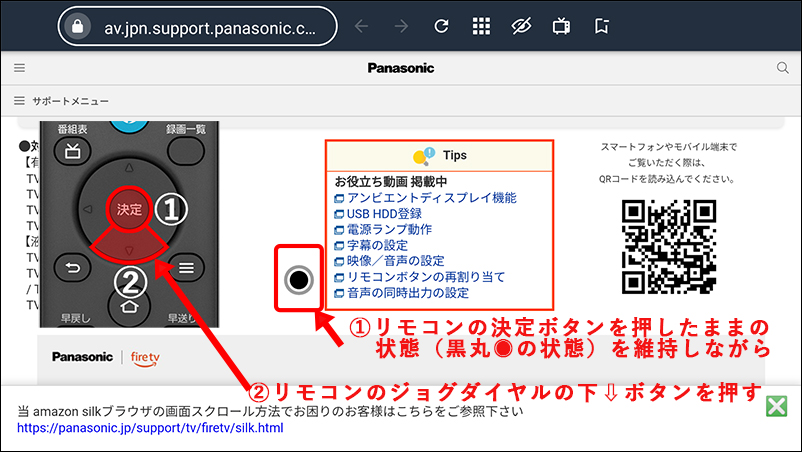This screenshot has height=452, width=802.
Task: Open the panasonic.jp silk.html support link
Action: pos(150,428)
